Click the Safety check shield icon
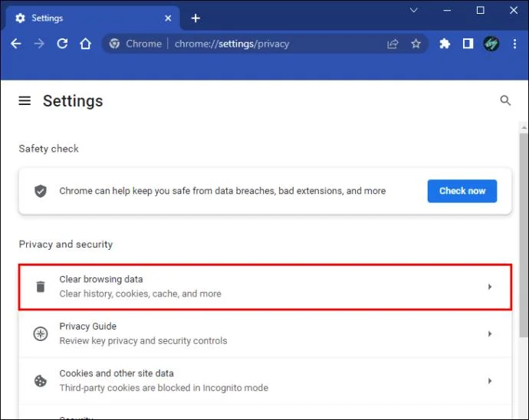The height and width of the screenshot is (420, 529). click(41, 191)
